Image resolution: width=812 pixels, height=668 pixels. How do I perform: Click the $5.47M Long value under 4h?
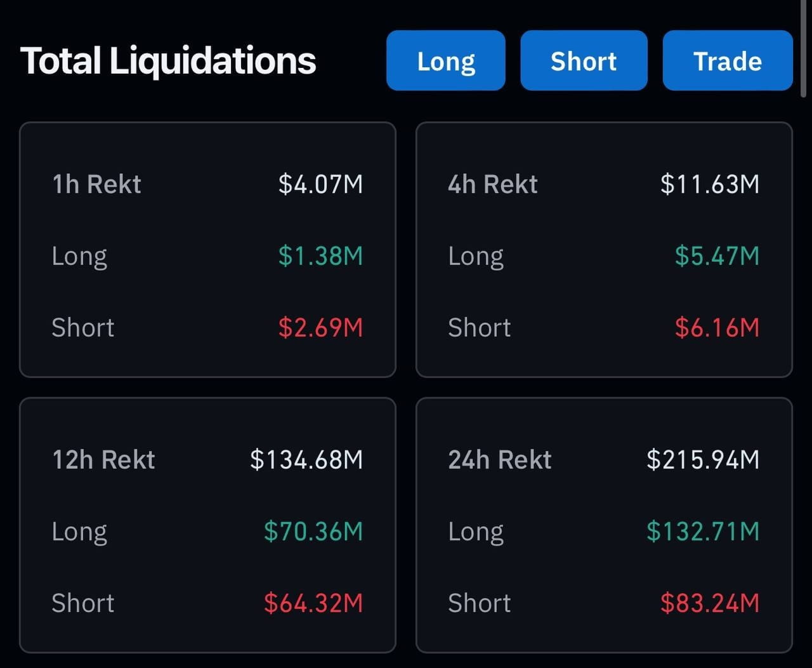(717, 256)
